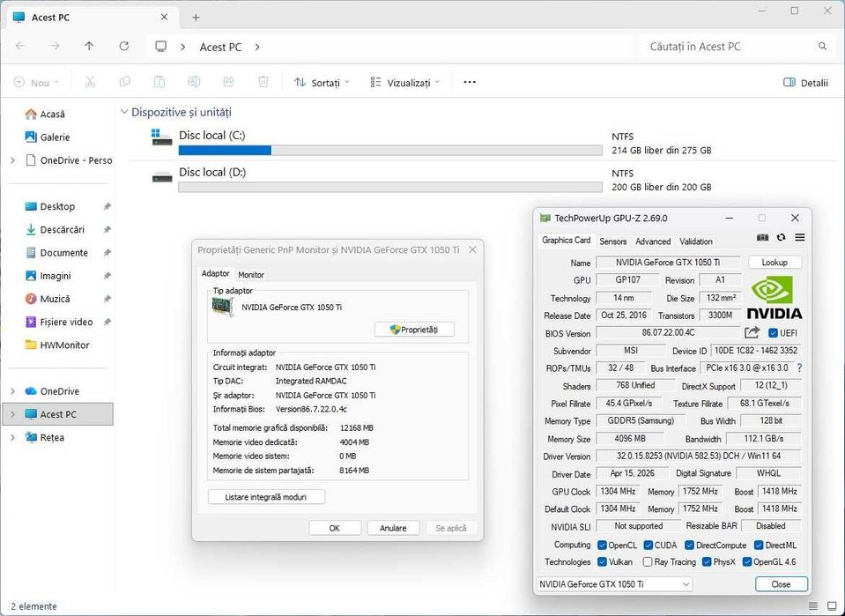Go forward in File Explorer

click(55, 47)
